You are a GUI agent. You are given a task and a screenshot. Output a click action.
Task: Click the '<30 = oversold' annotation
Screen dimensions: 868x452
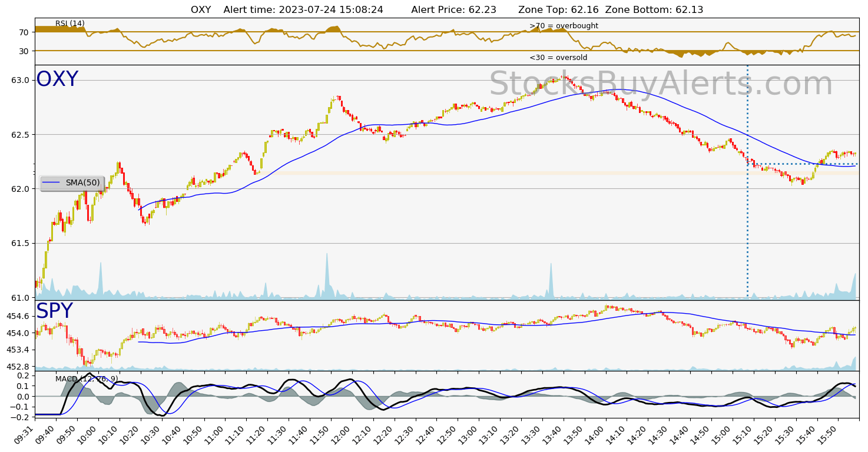tap(558, 58)
